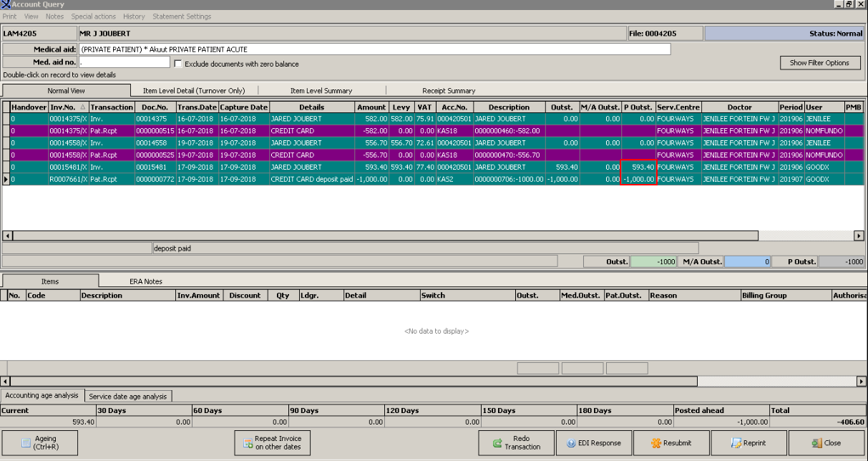Image resolution: width=868 pixels, height=461 pixels.
Task: Enable Exclude documents with zero balance
Action: click(x=179, y=64)
